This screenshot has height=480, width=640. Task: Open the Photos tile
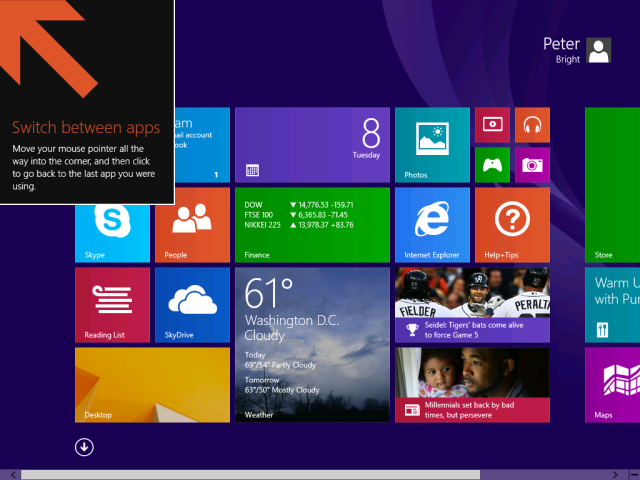coord(432,145)
